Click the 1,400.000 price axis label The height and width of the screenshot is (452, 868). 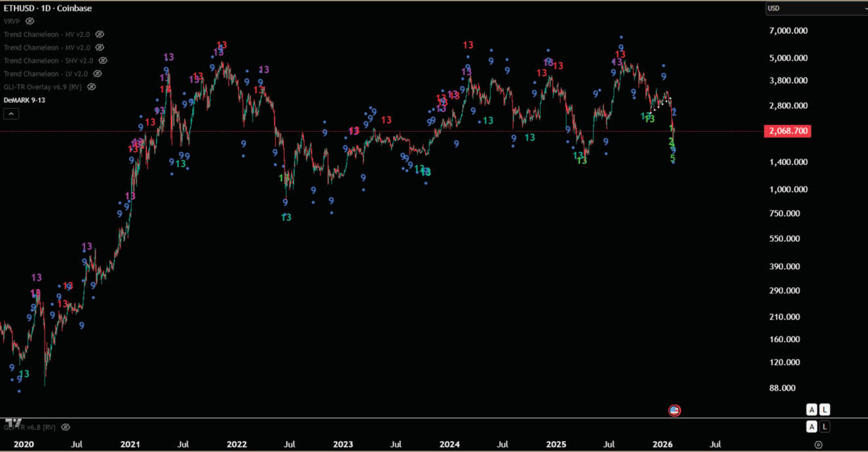[788, 162]
